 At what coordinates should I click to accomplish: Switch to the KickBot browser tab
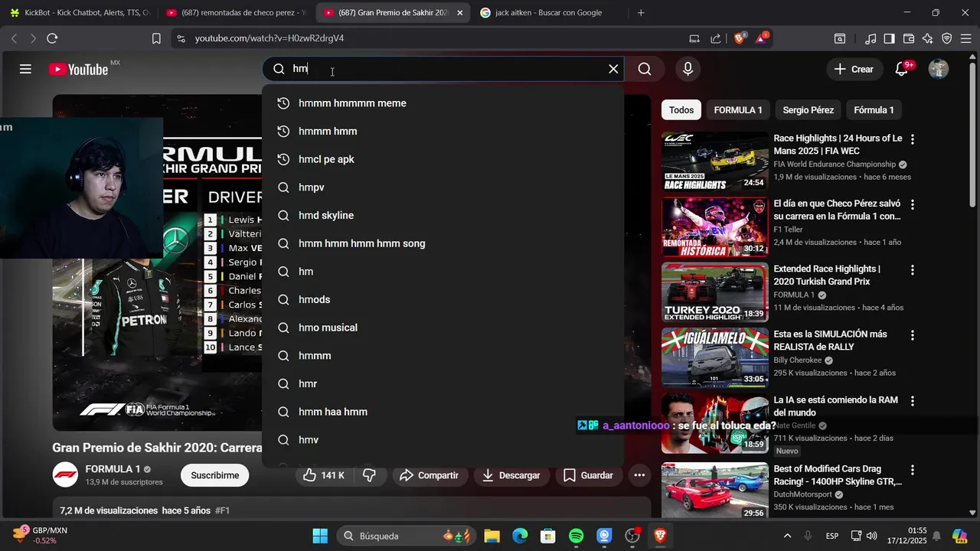[79, 13]
